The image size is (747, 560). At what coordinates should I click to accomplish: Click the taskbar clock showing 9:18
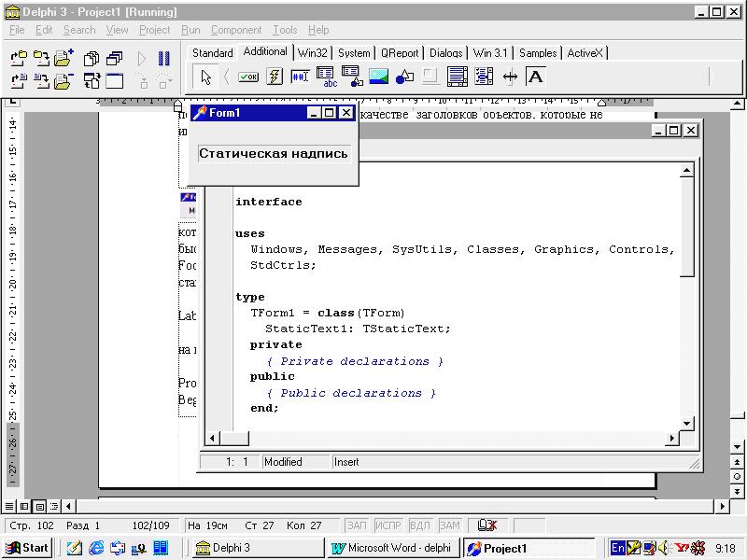(726, 549)
